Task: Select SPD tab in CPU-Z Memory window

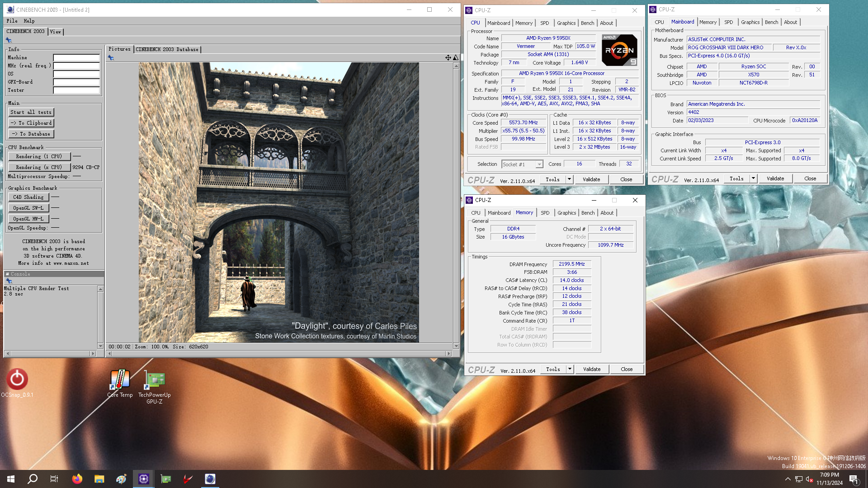Action: pos(545,213)
